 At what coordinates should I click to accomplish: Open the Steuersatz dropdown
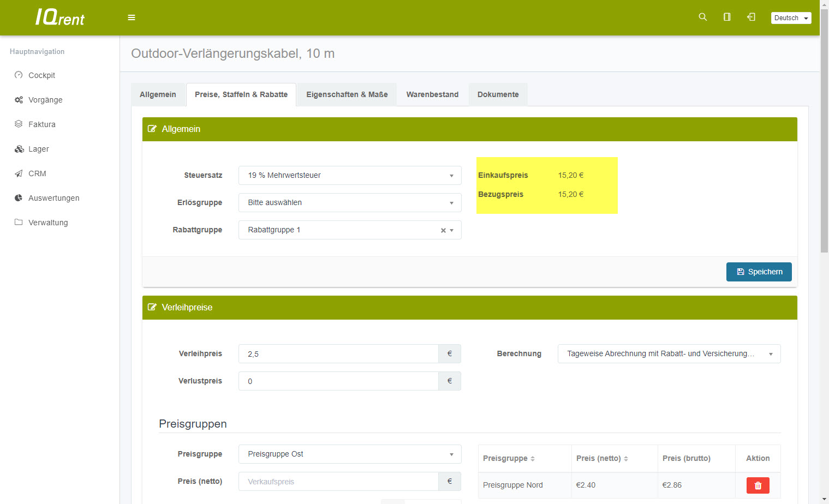[350, 176]
